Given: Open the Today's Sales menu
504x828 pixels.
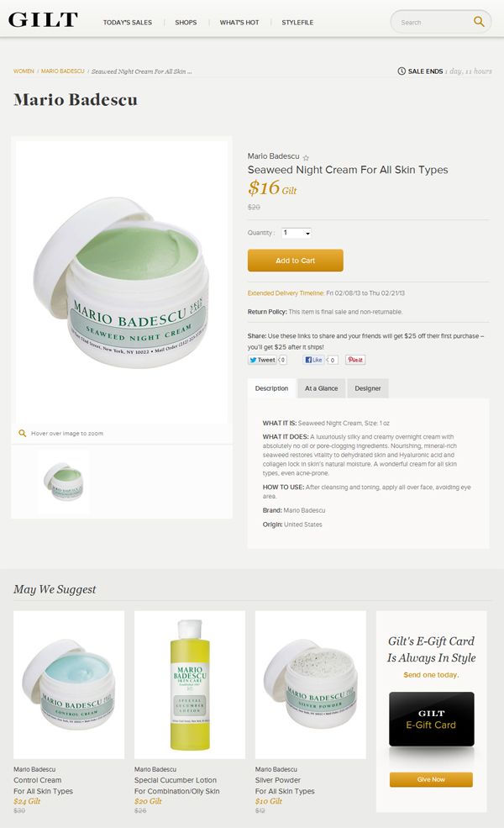Looking at the screenshot, I should point(127,23).
